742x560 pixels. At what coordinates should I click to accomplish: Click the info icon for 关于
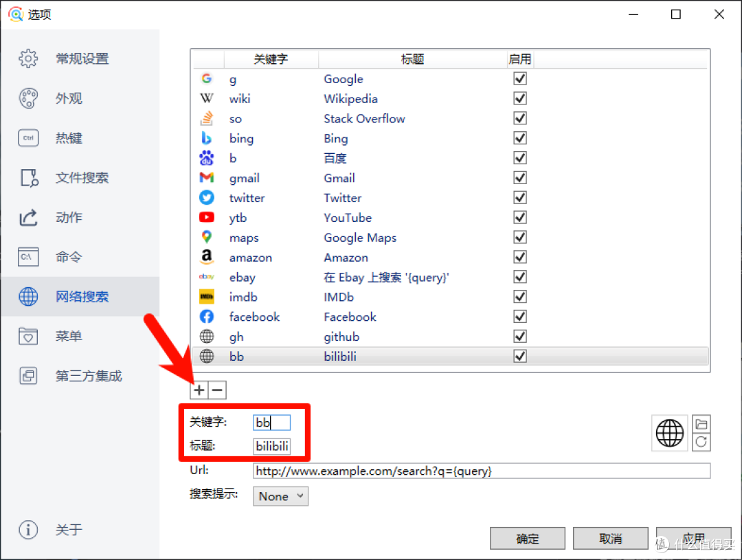pos(28,529)
